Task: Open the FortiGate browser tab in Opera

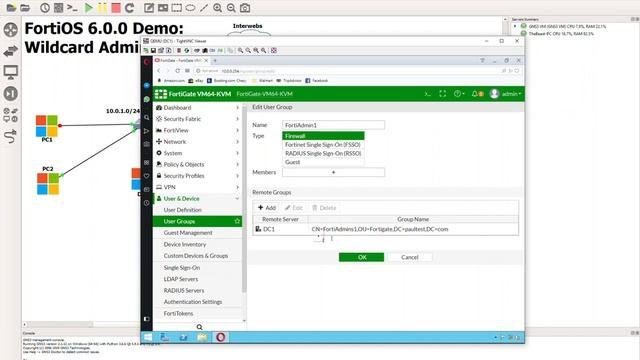Action: (x=181, y=60)
